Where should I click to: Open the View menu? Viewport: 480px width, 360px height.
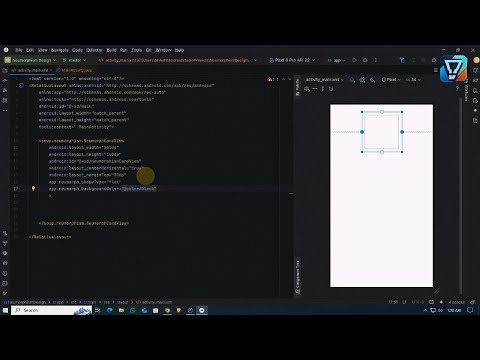42,50
